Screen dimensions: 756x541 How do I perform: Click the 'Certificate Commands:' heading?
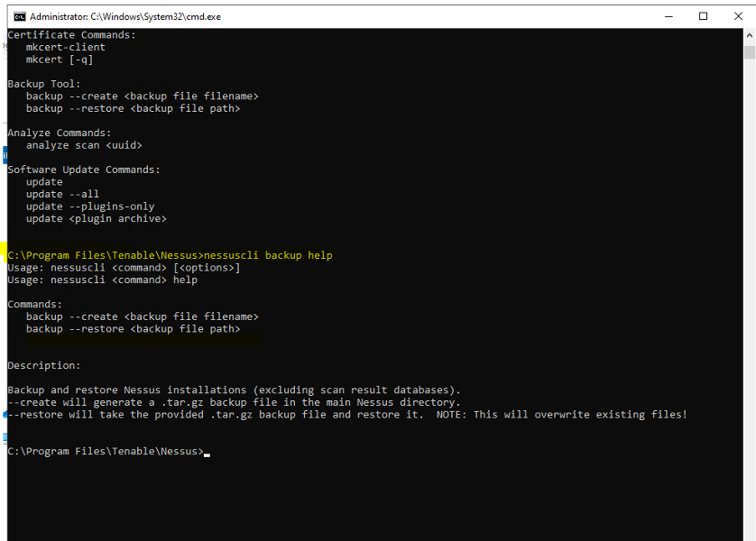click(72, 35)
